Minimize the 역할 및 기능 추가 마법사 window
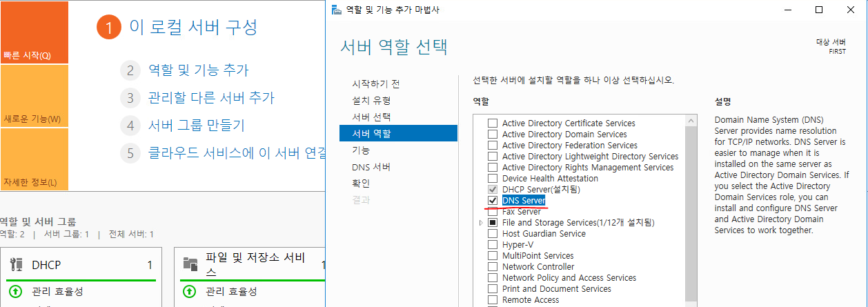868x307 pixels. click(x=787, y=10)
